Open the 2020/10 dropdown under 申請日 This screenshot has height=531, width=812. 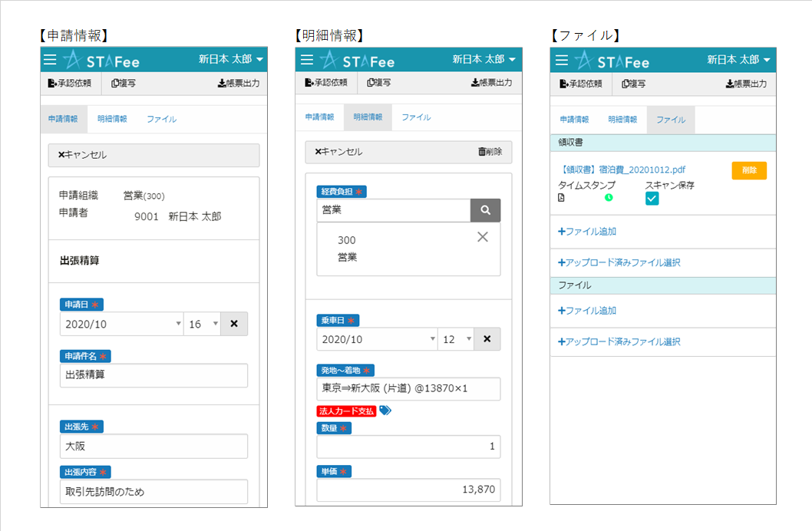point(121,324)
